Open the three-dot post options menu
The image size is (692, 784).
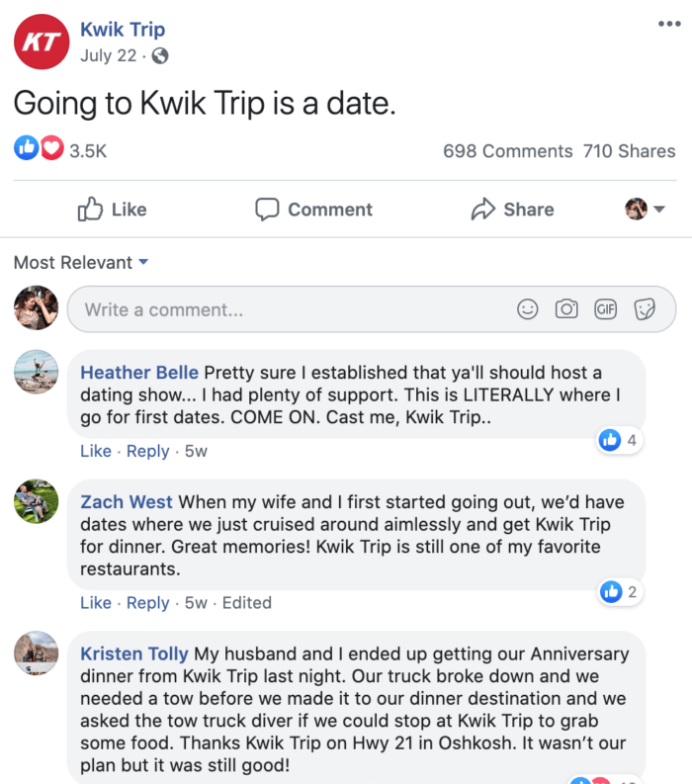(669, 24)
